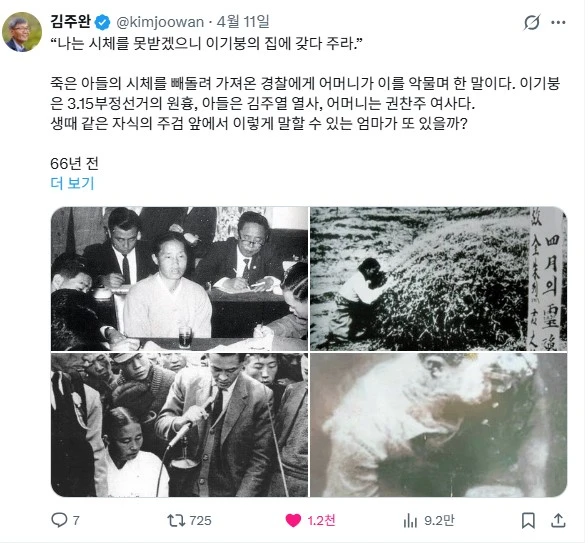Image resolution: width=588 pixels, height=543 pixels.
Task: Open the blurry color photo thumbnail
Action: [438, 425]
